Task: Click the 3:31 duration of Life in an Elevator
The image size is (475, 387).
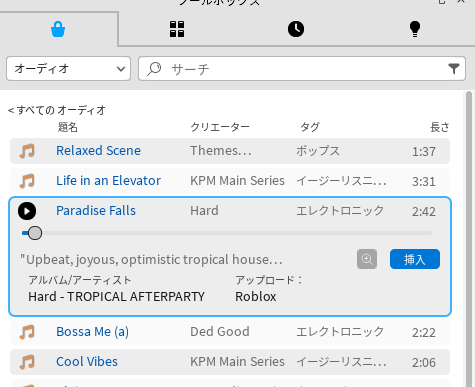Action: (424, 182)
